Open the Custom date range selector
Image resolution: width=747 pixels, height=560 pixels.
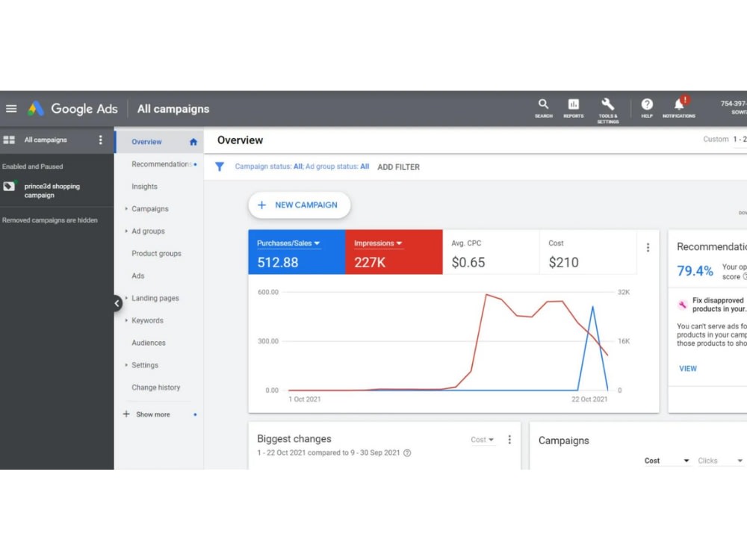coord(725,139)
